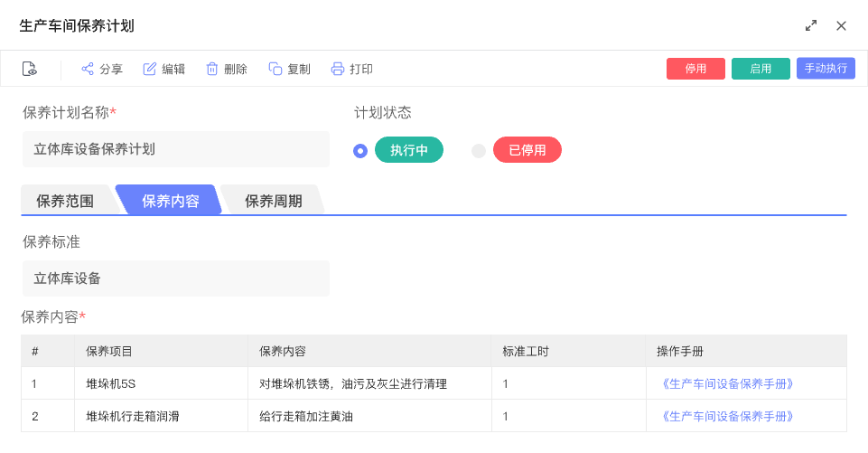Close the 生产车间保养计划 dialog
The width and height of the screenshot is (868, 453).
click(x=841, y=25)
